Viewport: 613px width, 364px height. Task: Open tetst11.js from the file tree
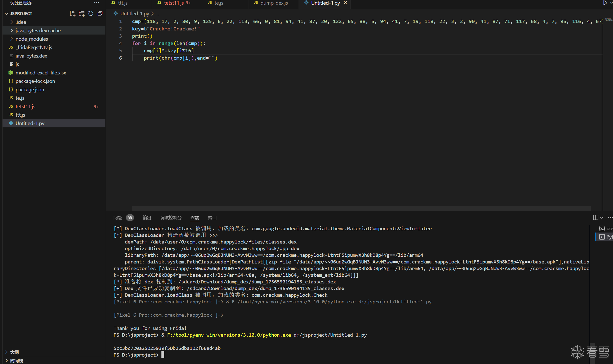[x=25, y=106]
